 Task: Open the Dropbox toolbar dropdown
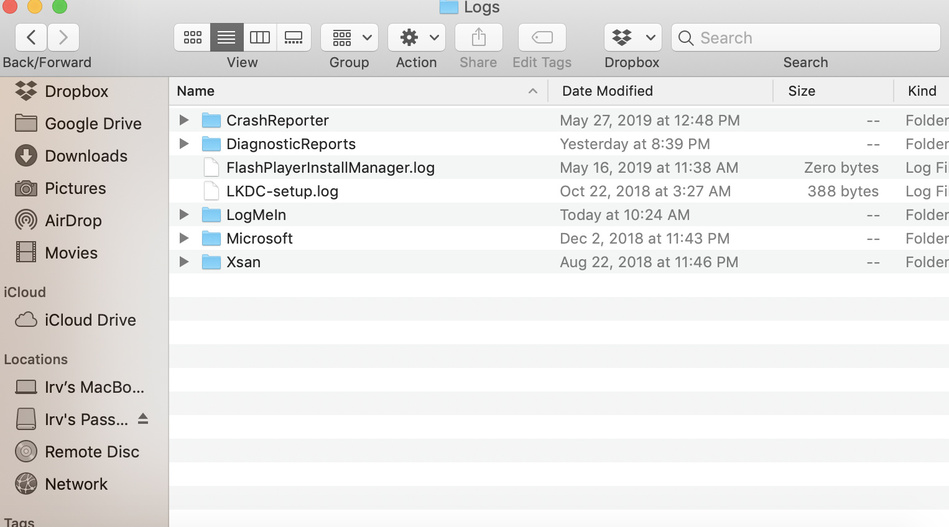pyautogui.click(x=632, y=38)
